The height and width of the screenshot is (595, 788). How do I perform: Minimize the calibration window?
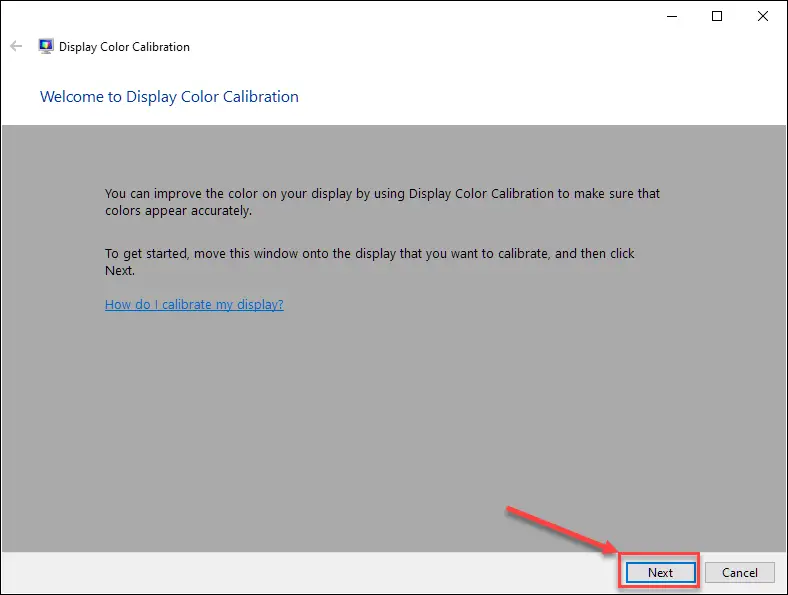pyautogui.click(x=672, y=16)
